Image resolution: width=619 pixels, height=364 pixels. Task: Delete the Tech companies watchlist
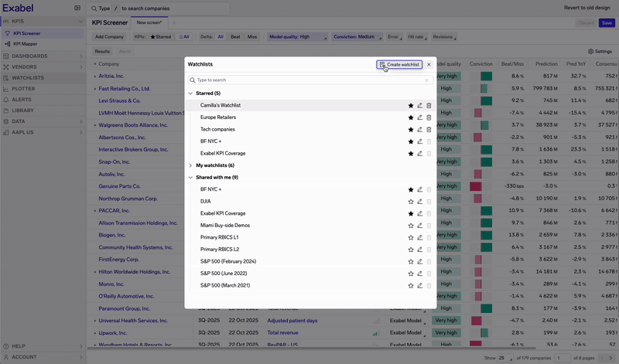click(429, 129)
